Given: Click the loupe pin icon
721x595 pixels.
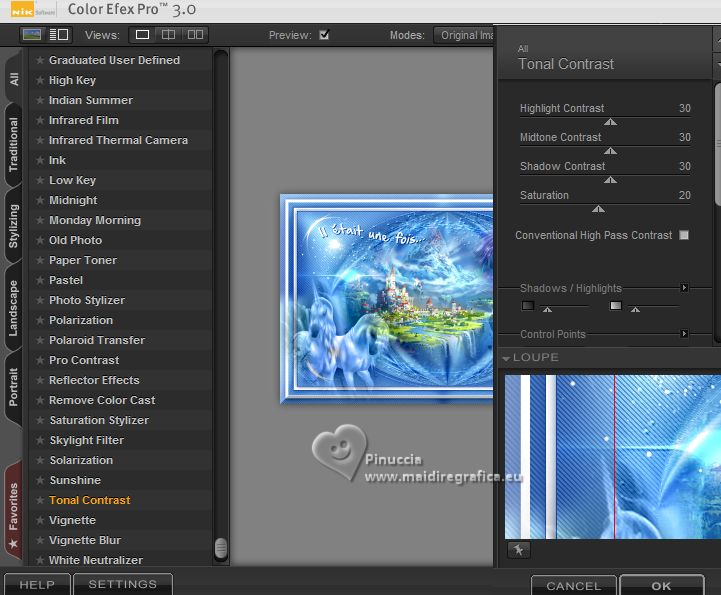Looking at the screenshot, I should click(519, 550).
